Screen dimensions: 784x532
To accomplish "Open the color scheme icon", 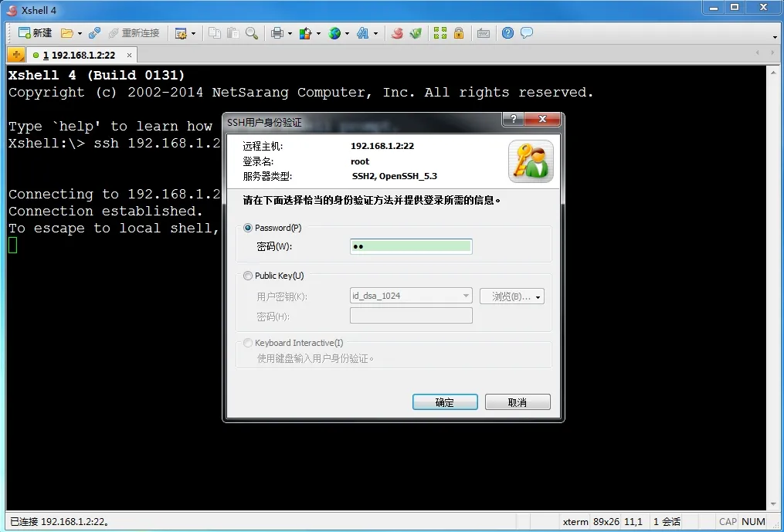I will (x=305, y=33).
